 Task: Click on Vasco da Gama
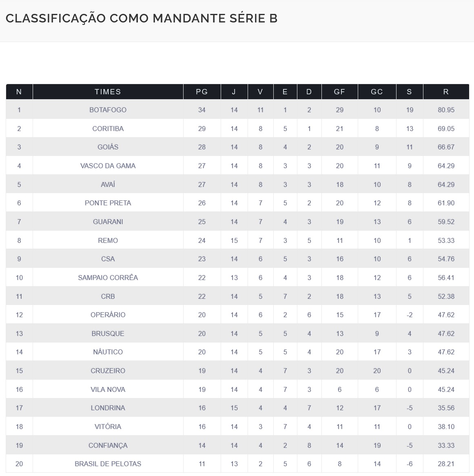pyautogui.click(x=108, y=166)
